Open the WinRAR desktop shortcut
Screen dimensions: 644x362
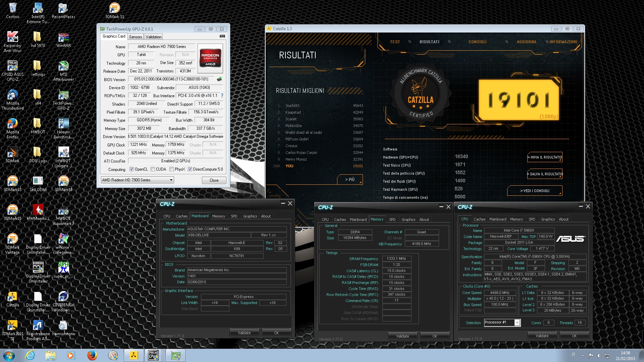click(63, 40)
